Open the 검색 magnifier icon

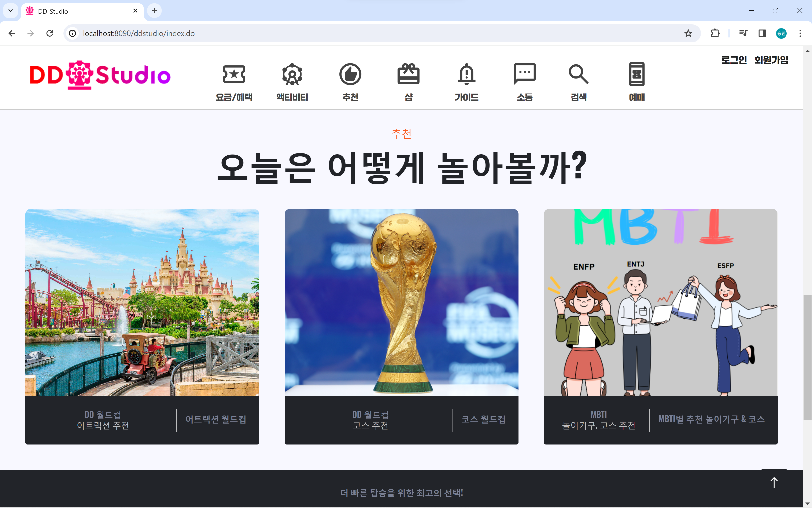click(579, 74)
